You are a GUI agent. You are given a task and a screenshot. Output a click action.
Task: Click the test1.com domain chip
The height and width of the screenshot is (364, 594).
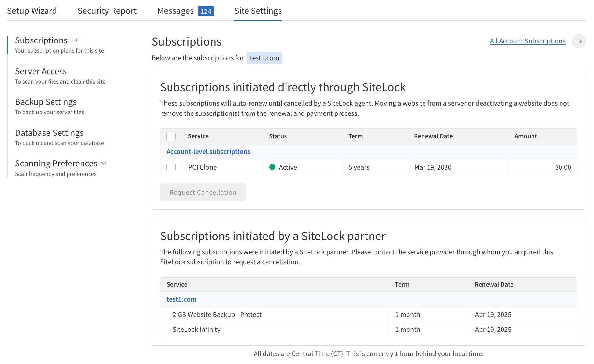[264, 58]
